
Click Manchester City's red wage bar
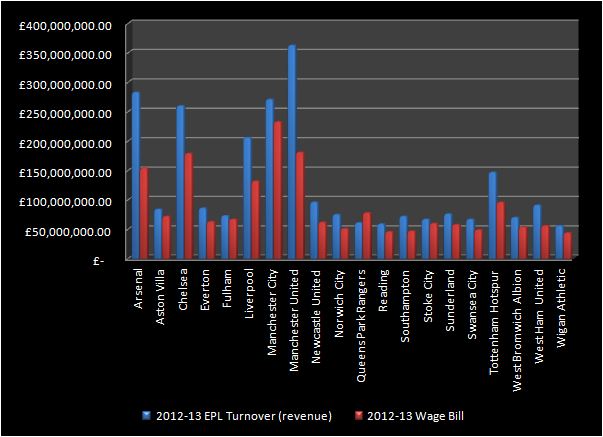tap(278, 192)
